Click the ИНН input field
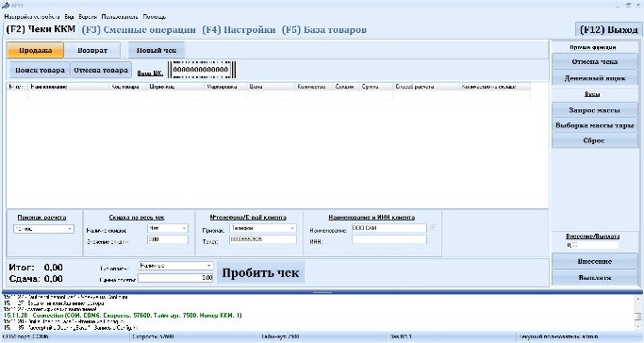Screen dimensions: 644x343 coord(389,239)
